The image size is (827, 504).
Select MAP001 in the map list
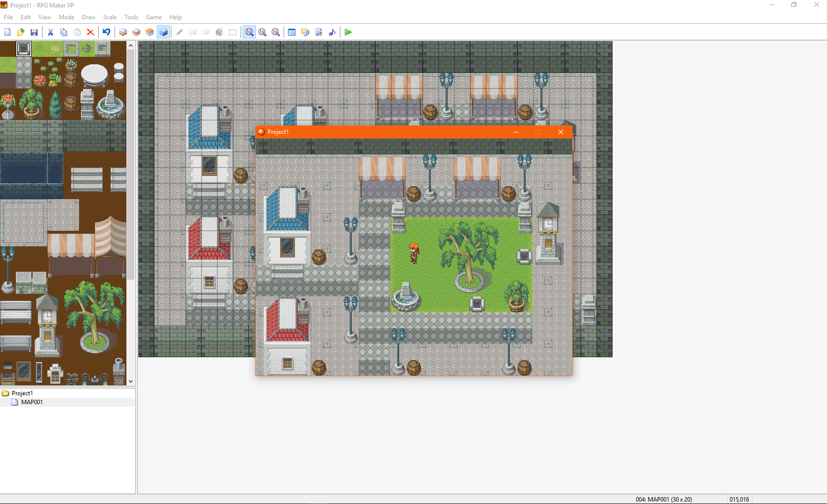click(x=33, y=402)
